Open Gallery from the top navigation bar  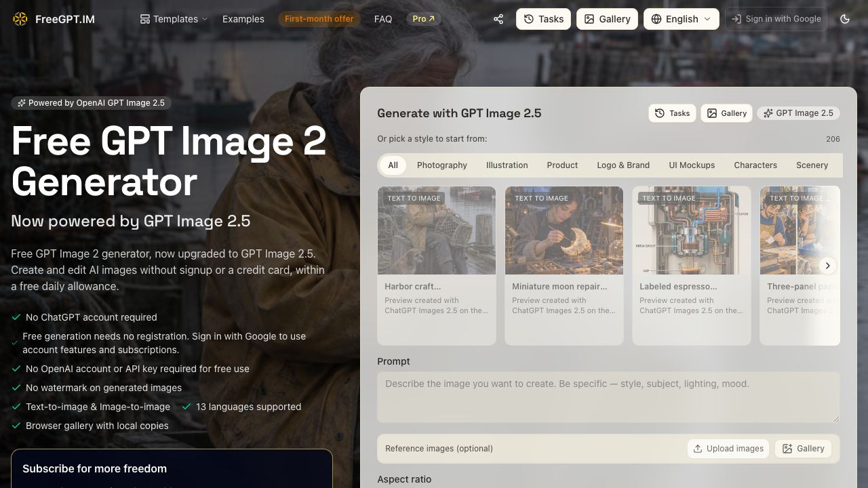(x=607, y=19)
